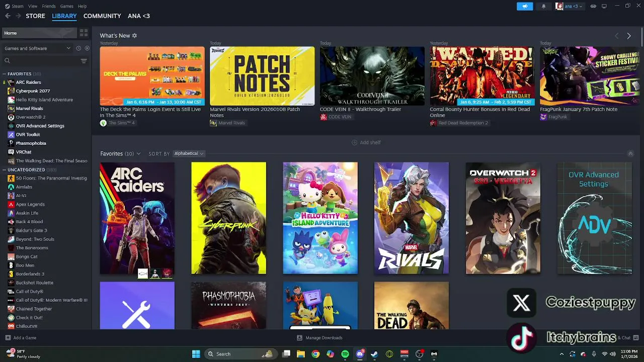The height and width of the screenshot is (362, 644).
Task: Open Games and Software filter dropdown
Action: [38, 48]
